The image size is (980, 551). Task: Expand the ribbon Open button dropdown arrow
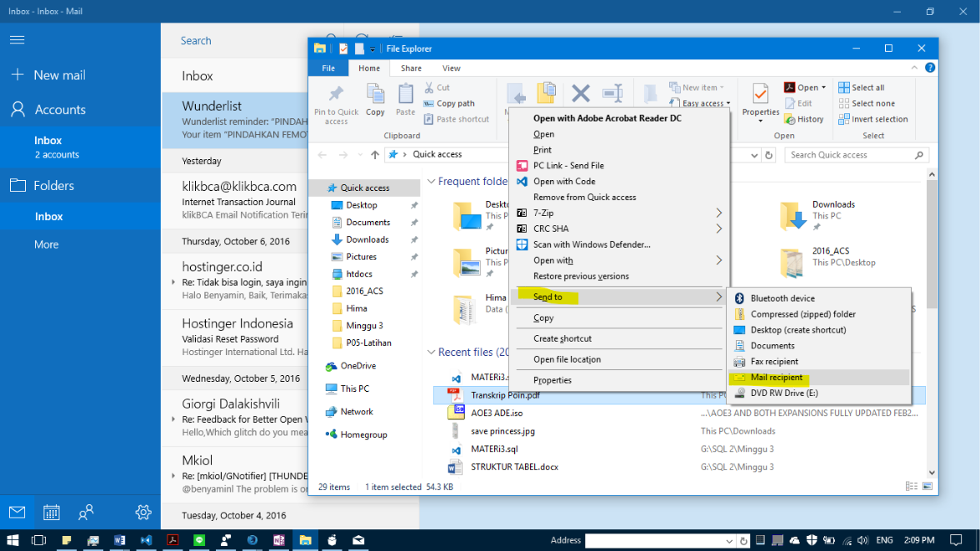click(823, 88)
